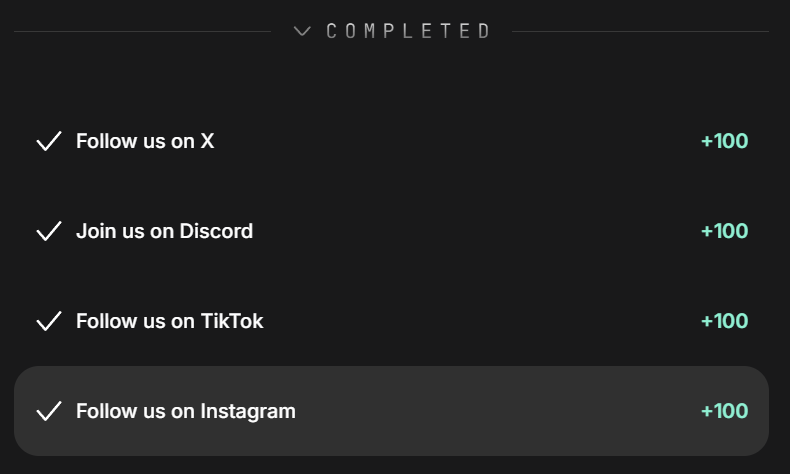The width and height of the screenshot is (790, 474).
Task: Click the divider line right of COMPLETED
Action: coord(640,32)
